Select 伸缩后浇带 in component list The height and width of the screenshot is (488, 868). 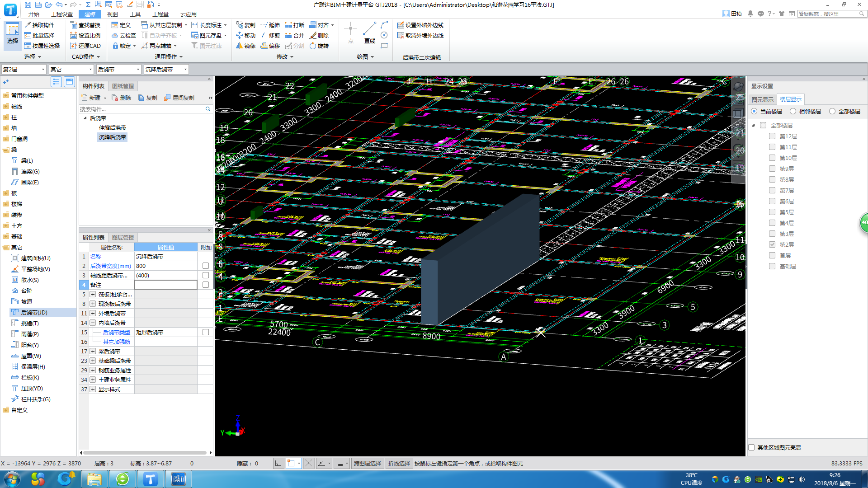click(113, 128)
